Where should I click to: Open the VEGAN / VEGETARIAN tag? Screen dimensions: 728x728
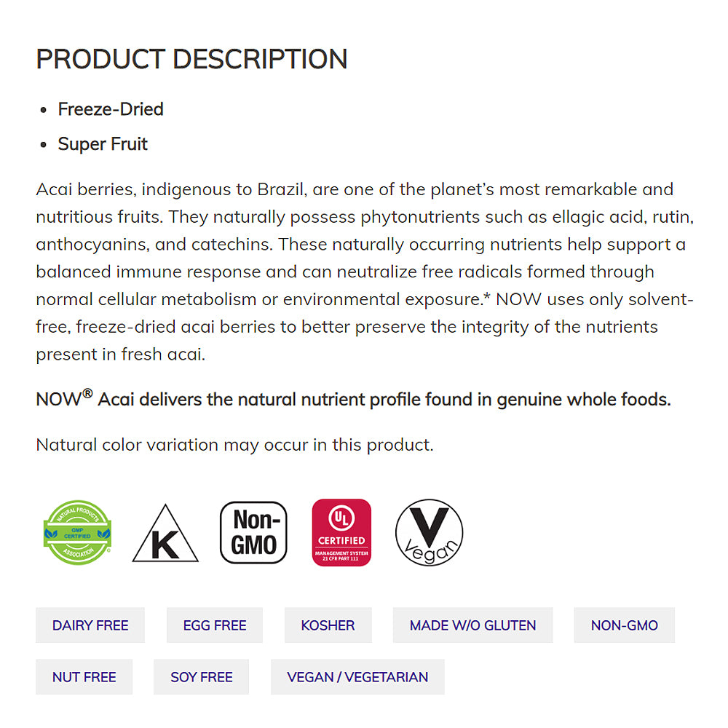coord(357,677)
